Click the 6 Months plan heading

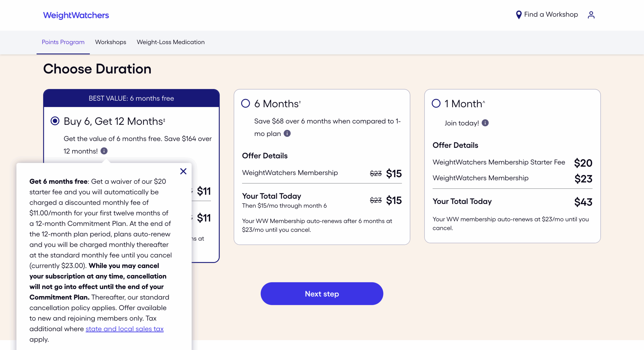(277, 104)
